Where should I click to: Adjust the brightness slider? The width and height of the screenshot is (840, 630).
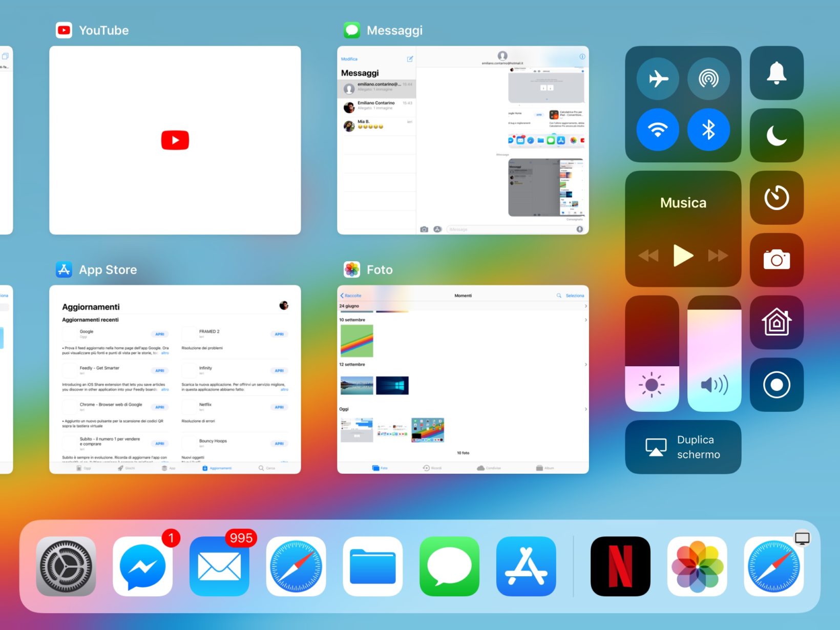point(652,353)
